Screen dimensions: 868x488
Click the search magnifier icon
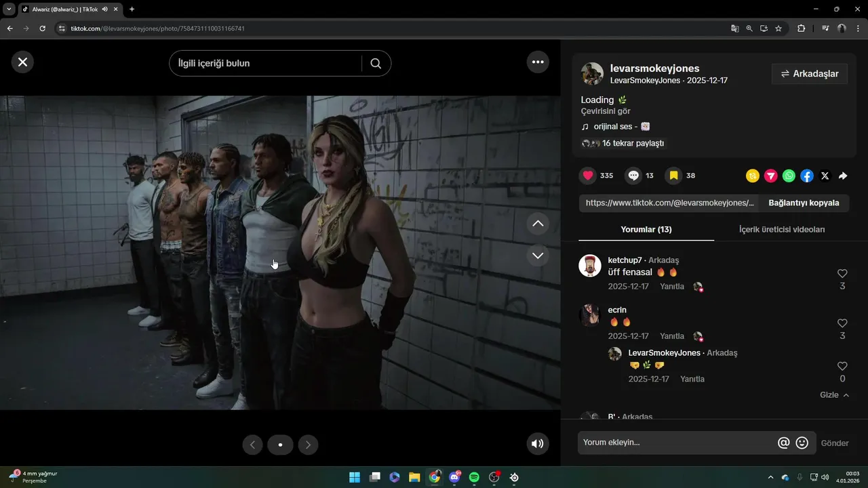[x=376, y=63]
